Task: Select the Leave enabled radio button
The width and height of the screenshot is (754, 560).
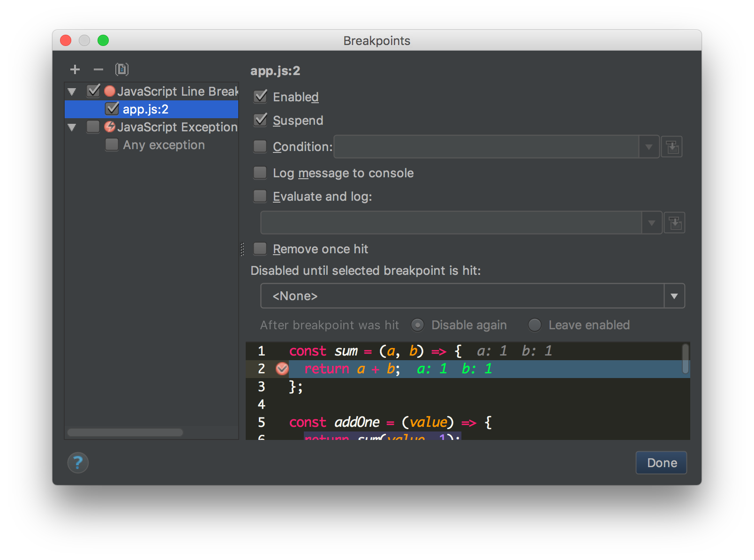Action: tap(534, 325)
